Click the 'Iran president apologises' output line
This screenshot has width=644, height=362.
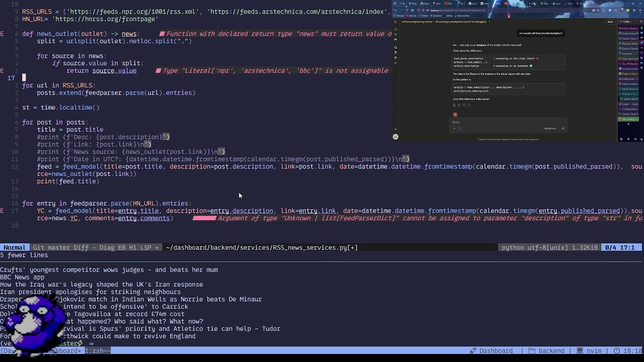(90, 292)
